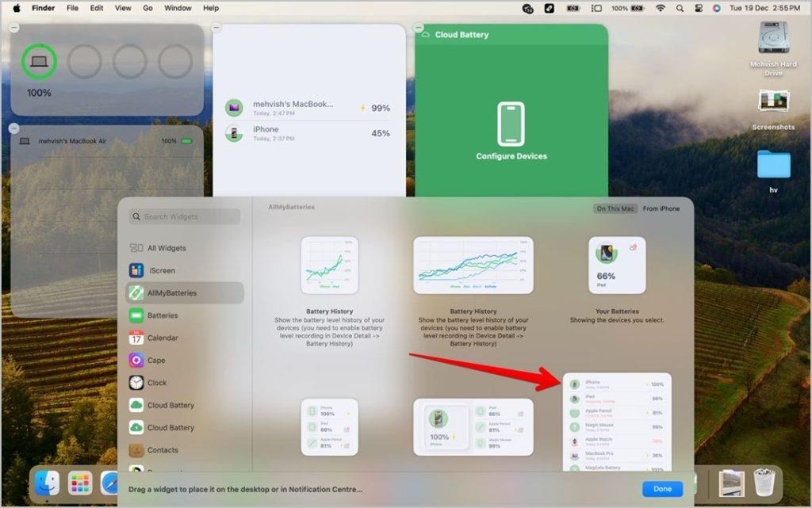The height and width of the screenshot is (508, 812).
Task: Open the Window menu
Action: (x=178, y=8)
